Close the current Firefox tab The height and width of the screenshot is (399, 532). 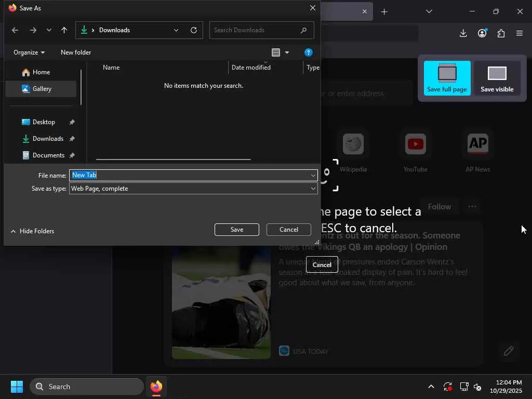point(364,11)
